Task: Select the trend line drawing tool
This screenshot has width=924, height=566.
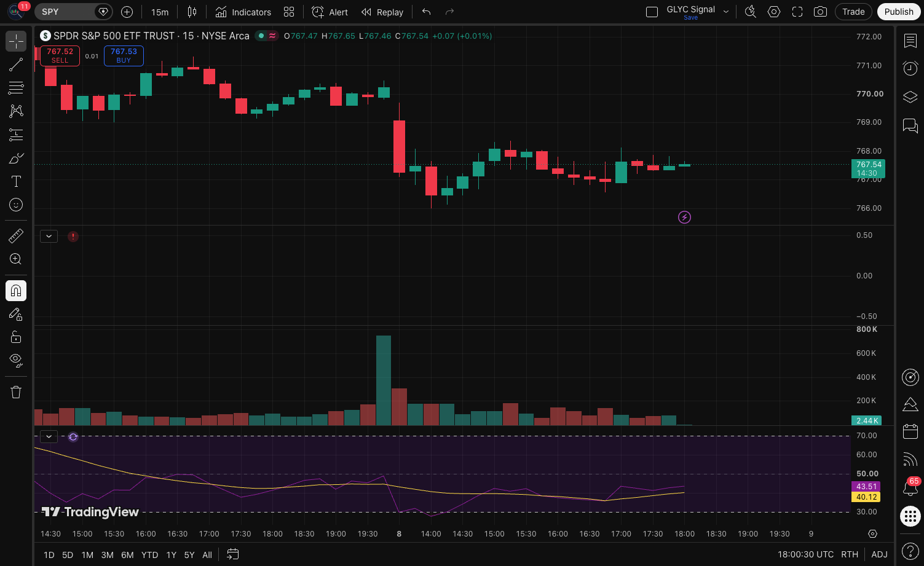Action: [16, 65]
